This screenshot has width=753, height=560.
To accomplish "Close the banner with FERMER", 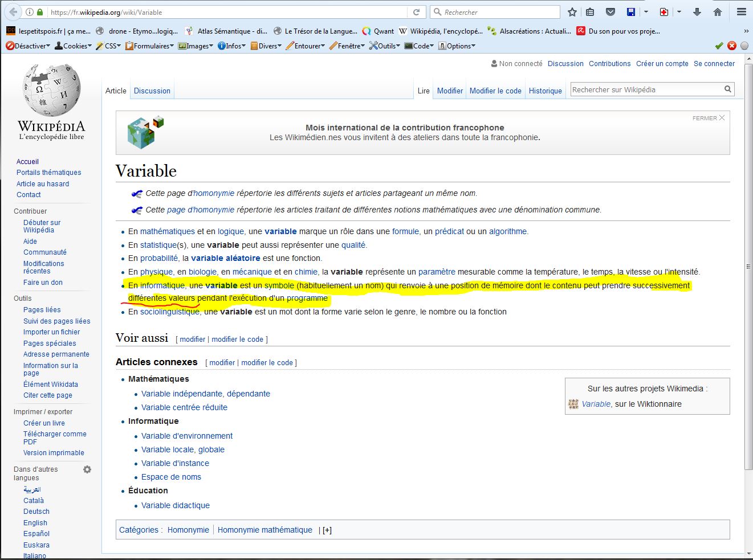I will (709, 118).
